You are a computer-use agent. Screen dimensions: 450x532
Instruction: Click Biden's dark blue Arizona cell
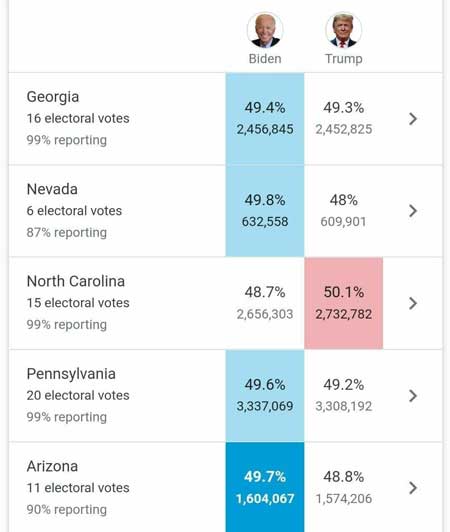(x=265, y=487)
